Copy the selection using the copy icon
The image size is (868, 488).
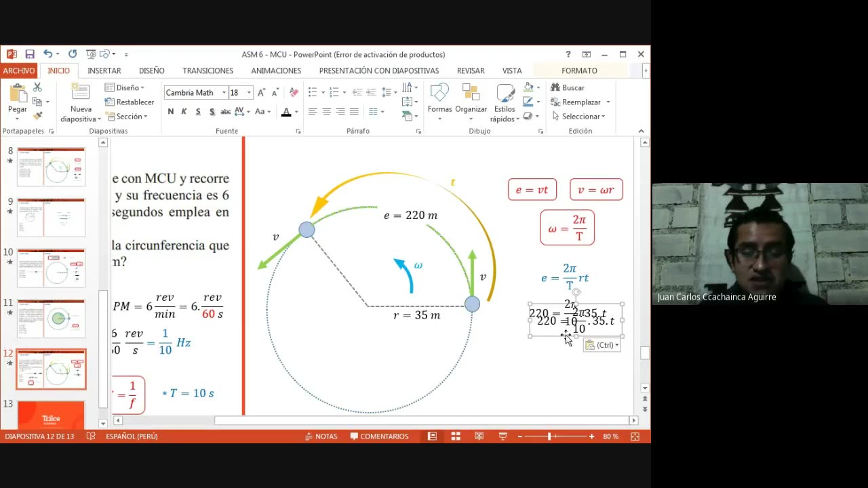37,102
